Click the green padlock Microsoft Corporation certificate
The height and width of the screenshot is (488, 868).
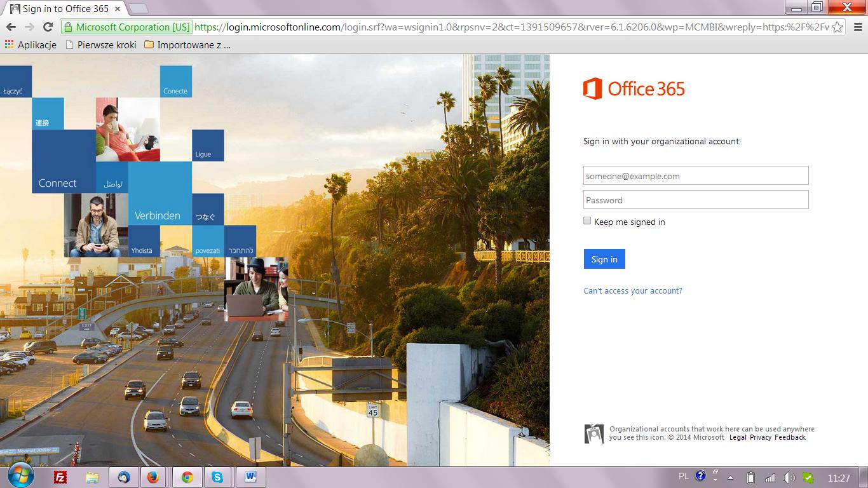click(x=127, y=27)
